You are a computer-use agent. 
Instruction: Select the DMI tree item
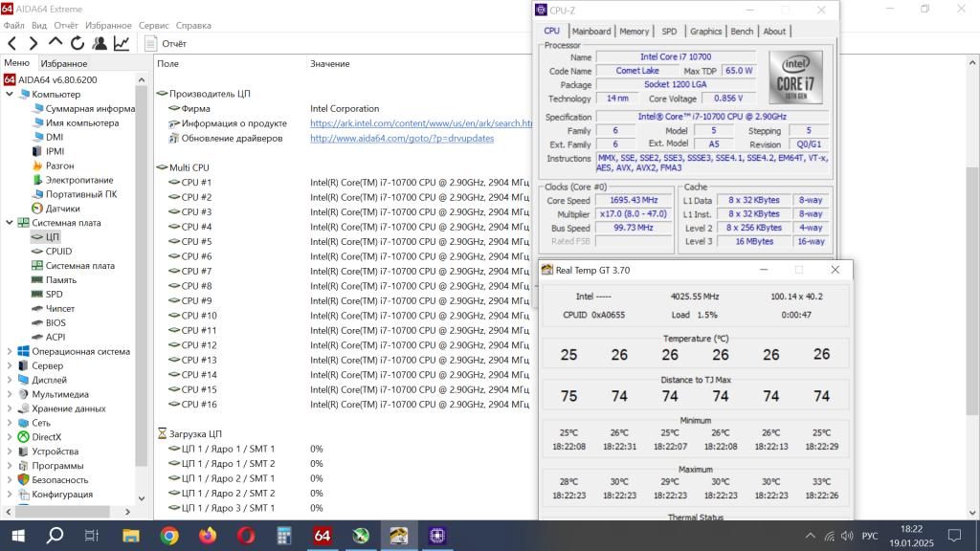pos(48,137)
